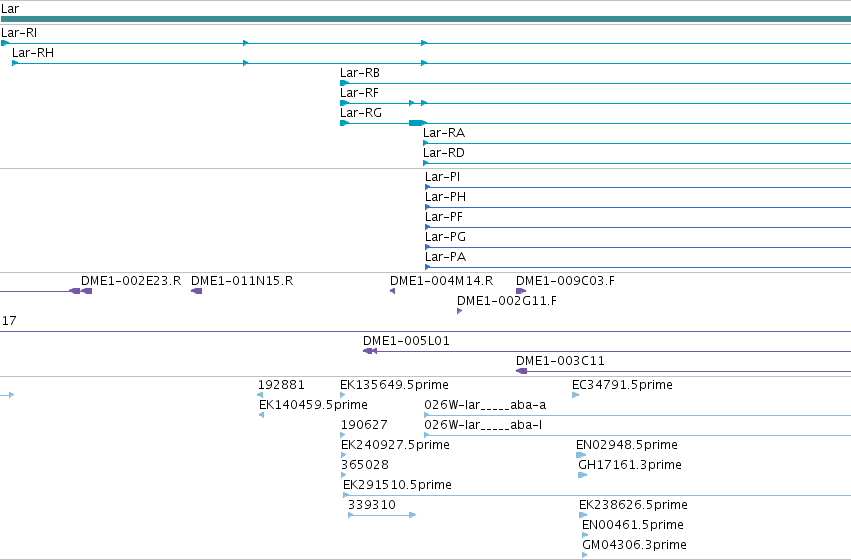Select the EK291510.5prime label
Viewport: 851px width, 560px height.
pyautogui.click(x=398, y=485)
